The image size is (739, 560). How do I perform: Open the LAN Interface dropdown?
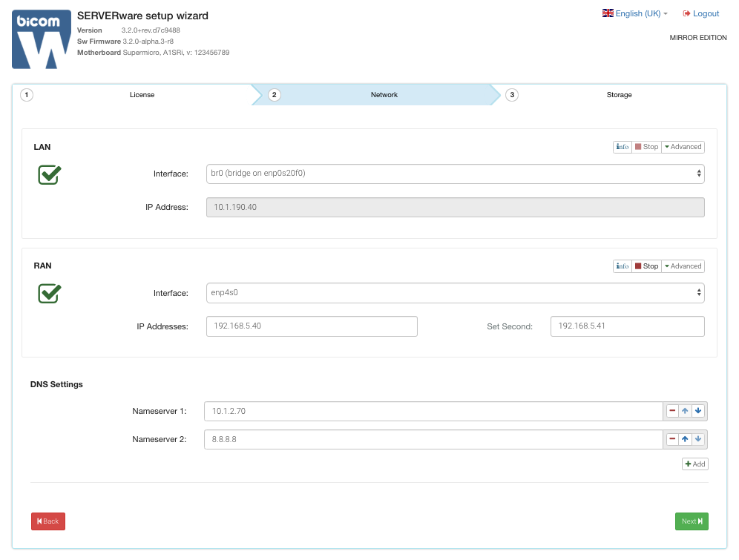(456, 174)
